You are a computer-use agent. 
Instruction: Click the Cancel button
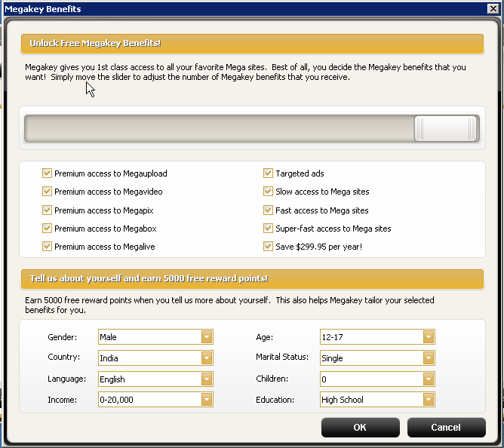pyautogui.click(x=446, y=427)
